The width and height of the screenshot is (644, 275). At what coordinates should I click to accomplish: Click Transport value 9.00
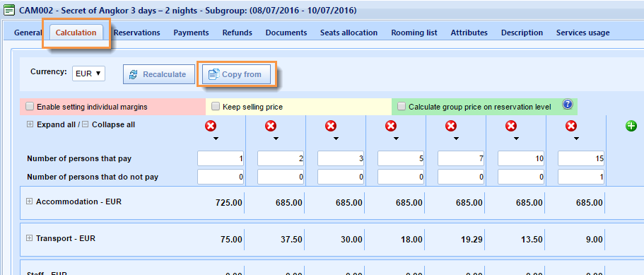coord(594,239)
